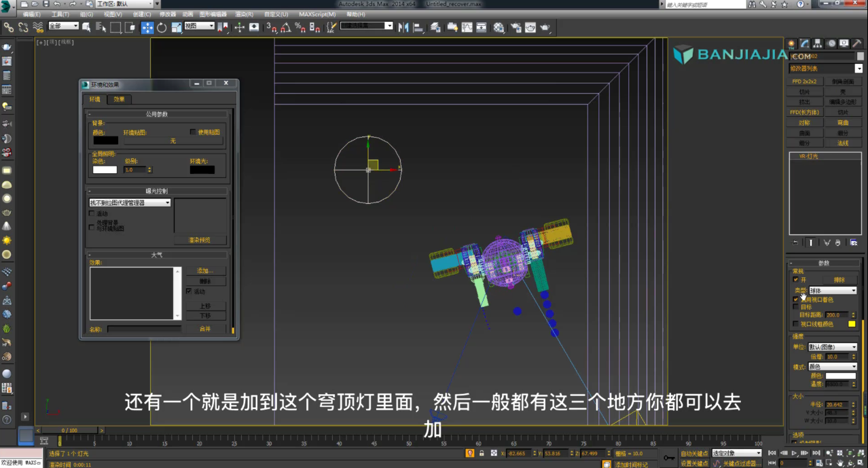
Task: Click the Play Animation button
Action: [793, 453]
